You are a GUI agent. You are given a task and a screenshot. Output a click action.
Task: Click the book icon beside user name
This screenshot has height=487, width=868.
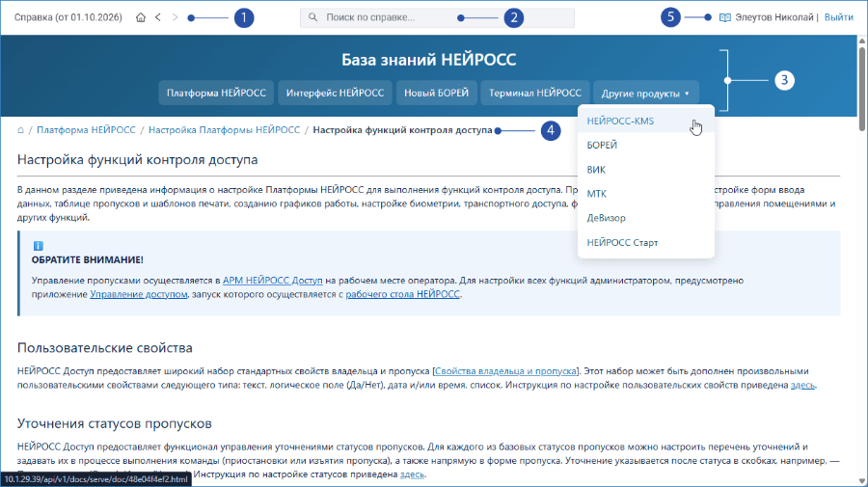[724, 17]
